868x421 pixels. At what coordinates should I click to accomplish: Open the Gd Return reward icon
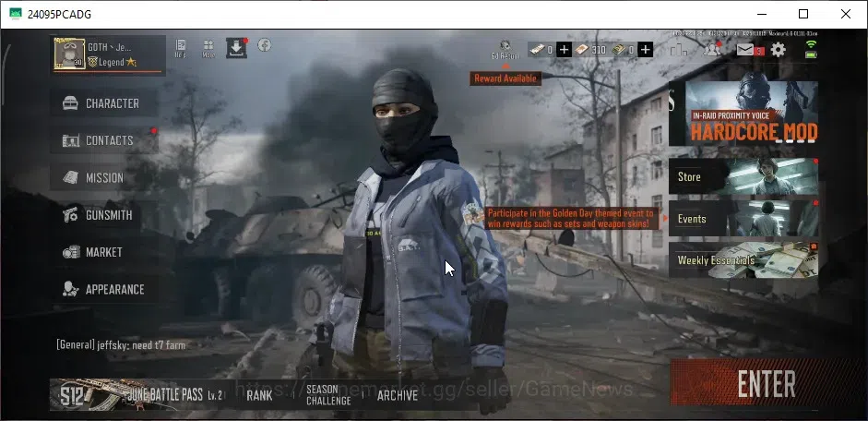(x=505, y=49)
